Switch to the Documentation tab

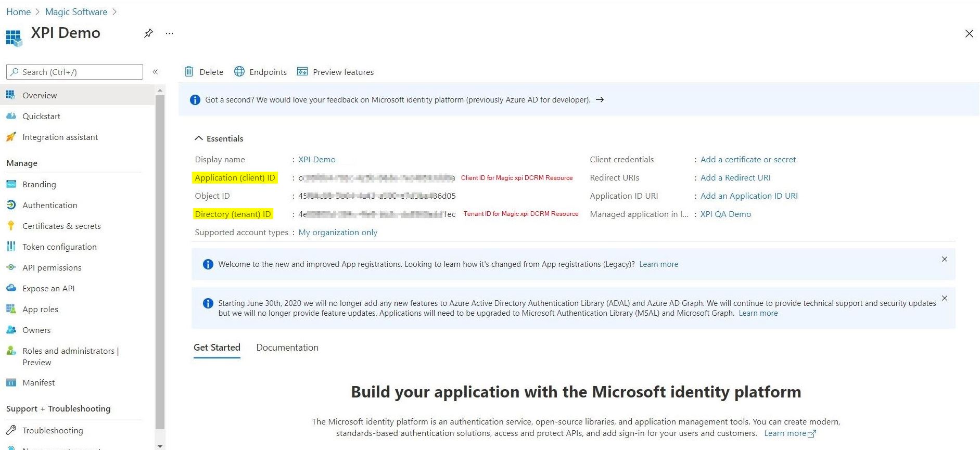click(x=287, y=348)
